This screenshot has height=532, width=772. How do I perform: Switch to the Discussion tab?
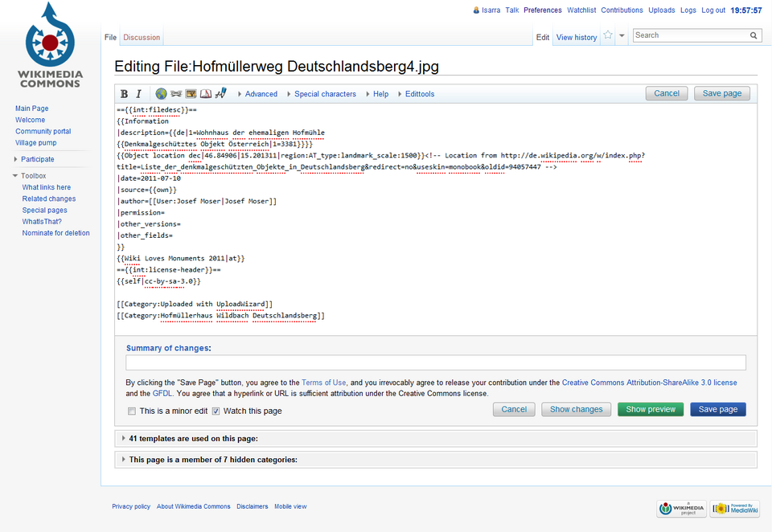[142, 38]
